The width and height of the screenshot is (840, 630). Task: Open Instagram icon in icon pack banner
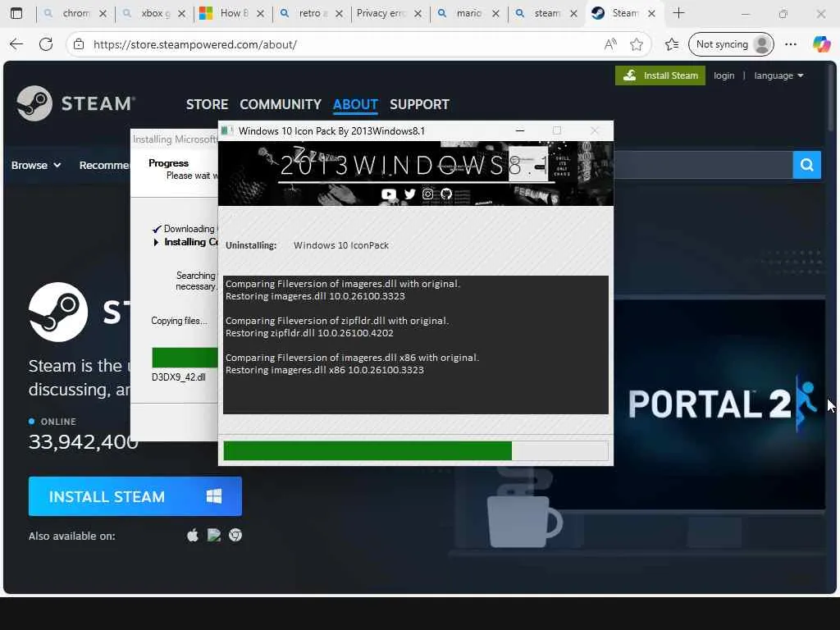click(x=427, y=194)
